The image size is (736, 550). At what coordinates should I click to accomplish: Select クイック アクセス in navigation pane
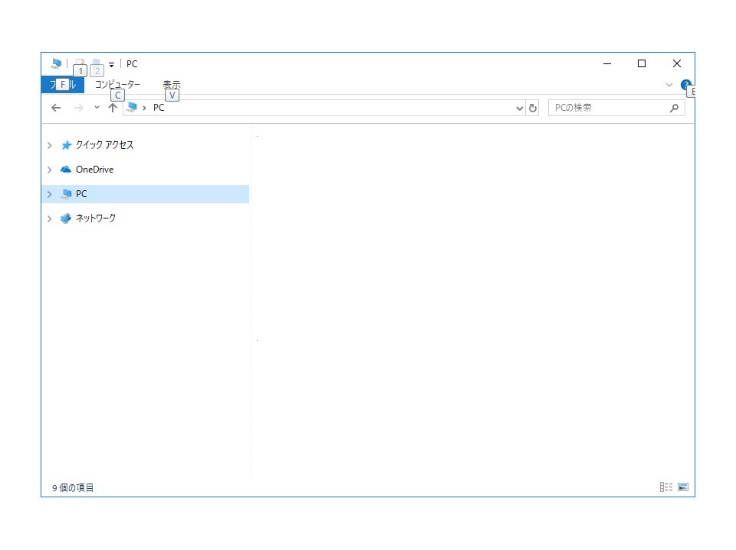click(x=104, y=145)
